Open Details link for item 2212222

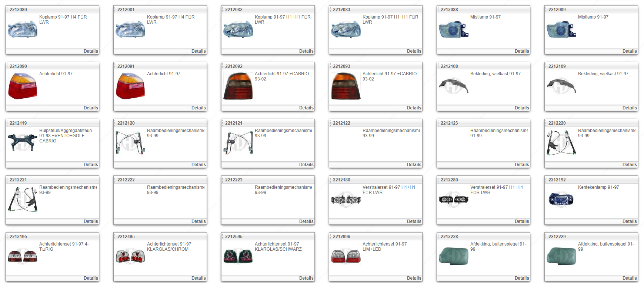pyautogui.click(x=198, y=221)
